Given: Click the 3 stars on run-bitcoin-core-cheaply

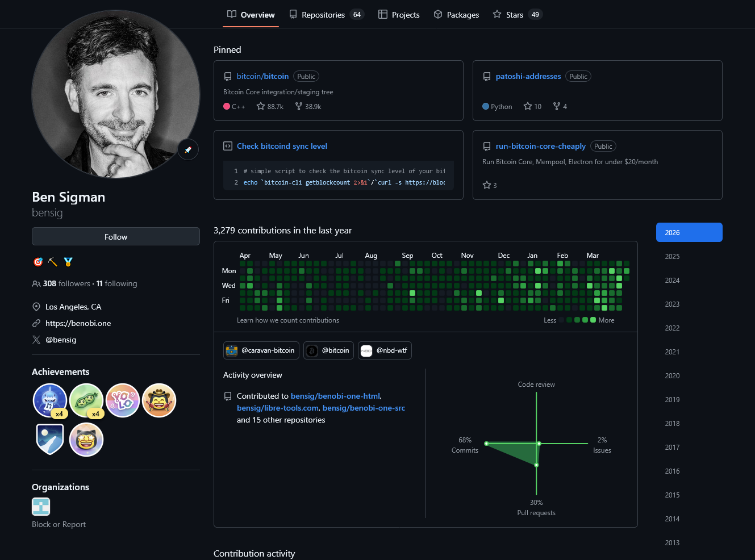Looking at the screenshot, I should [x=490, y=185].
